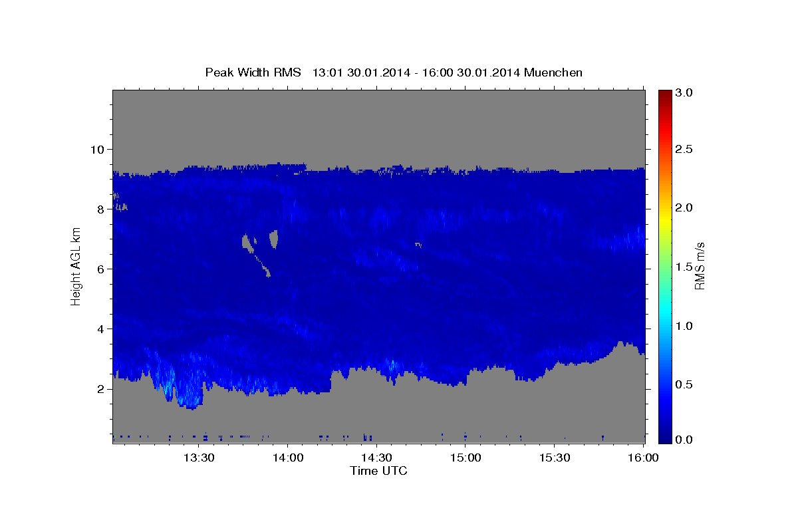Click the 16:00 time tick label
Screen dimensions: 798x532
pyautogui.click(x=643, y=458)
